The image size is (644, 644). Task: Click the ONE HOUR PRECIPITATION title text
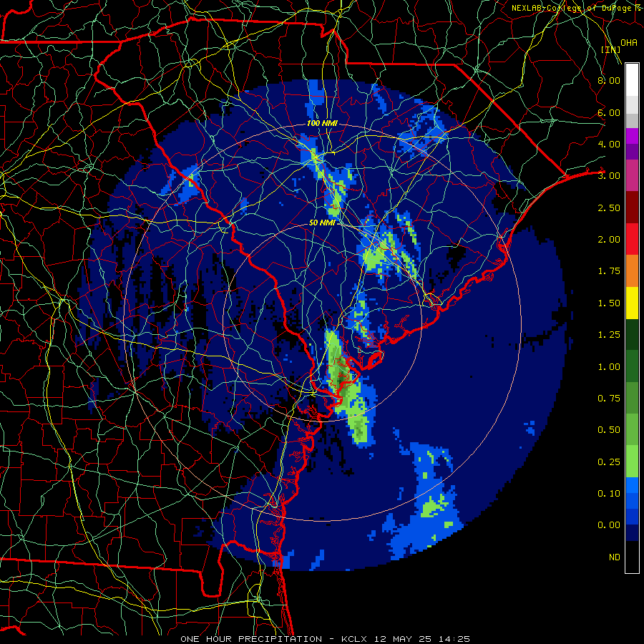point(251,639)
